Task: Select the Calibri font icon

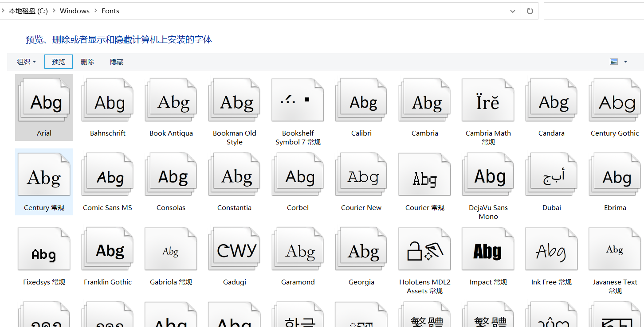Action: (x=361, y=100)
